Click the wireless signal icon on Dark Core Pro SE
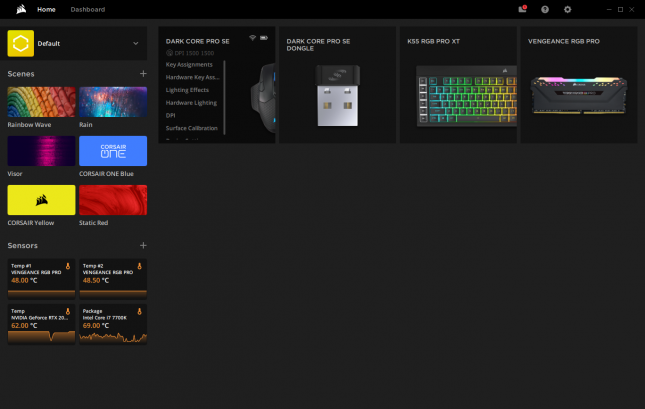645x409 pixels. click(x=252, y=38)
